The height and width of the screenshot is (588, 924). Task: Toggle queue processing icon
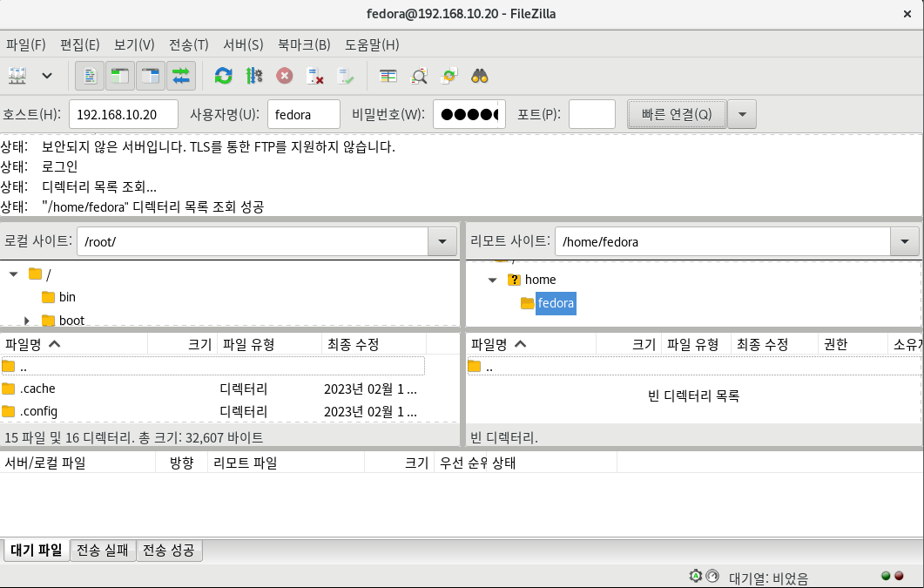tap(254, 76)
